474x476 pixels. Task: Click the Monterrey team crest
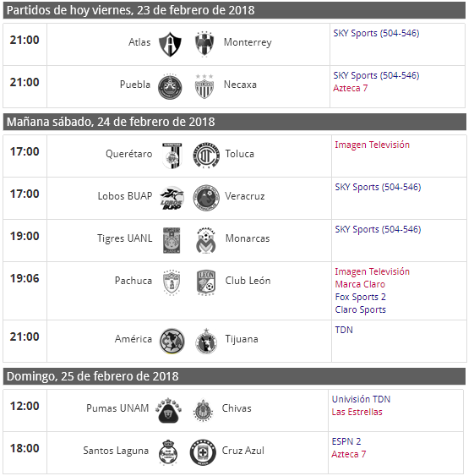pos(204,44)
